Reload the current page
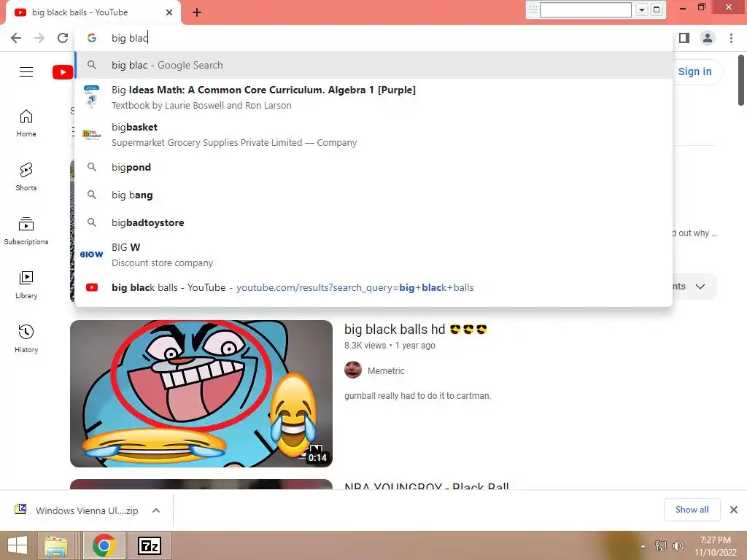Screen dimensions: 747x560 coord(63,38)
